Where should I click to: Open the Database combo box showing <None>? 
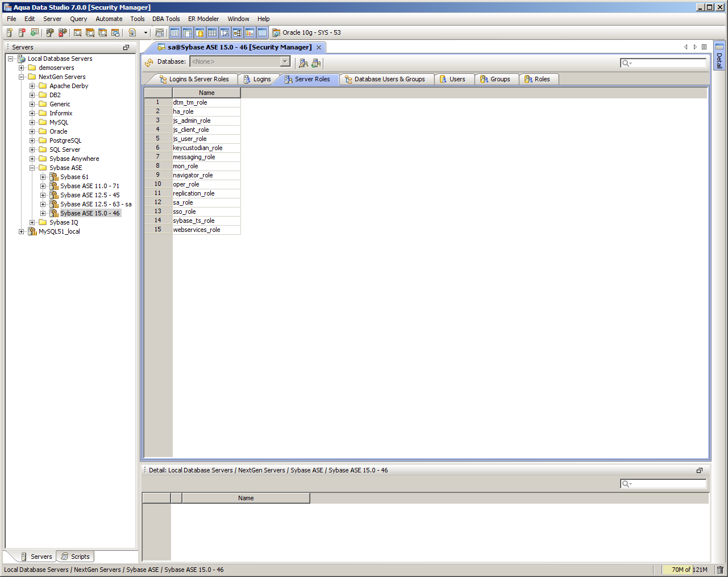pos(240,61)
